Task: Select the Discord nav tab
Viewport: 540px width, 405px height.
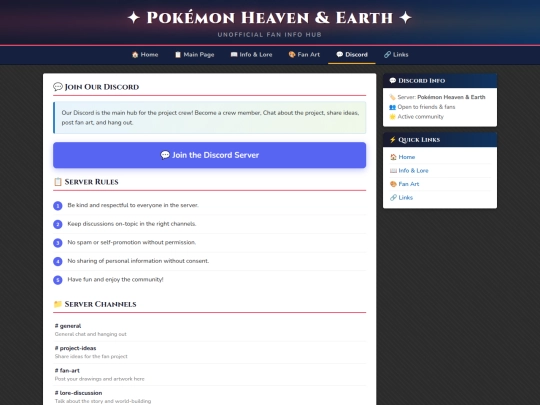Action: click(x=352, y=54)
